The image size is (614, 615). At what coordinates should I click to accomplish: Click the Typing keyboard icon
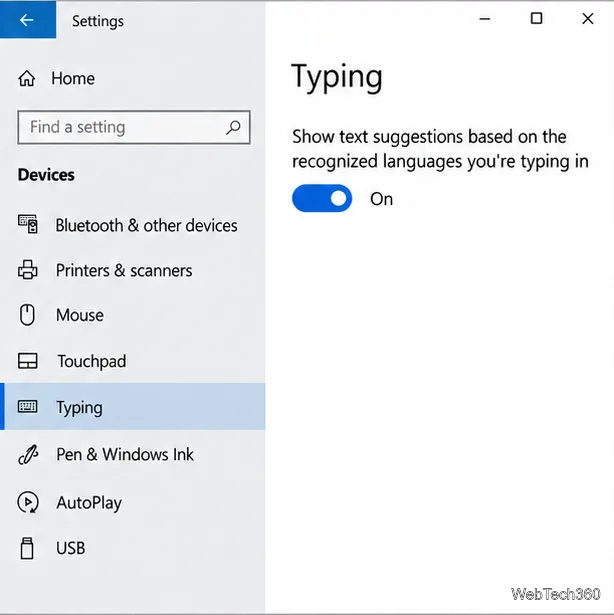27,406
